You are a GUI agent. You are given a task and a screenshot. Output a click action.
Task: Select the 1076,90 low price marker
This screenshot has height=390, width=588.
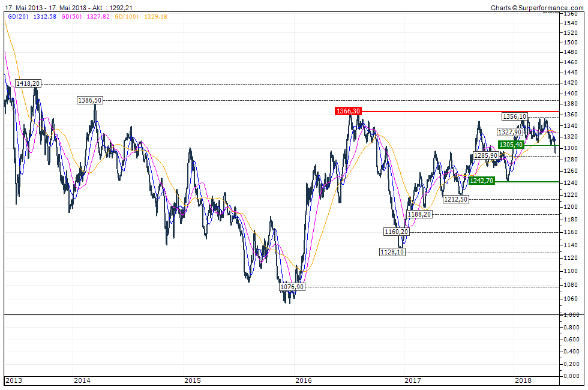point(292,287)
